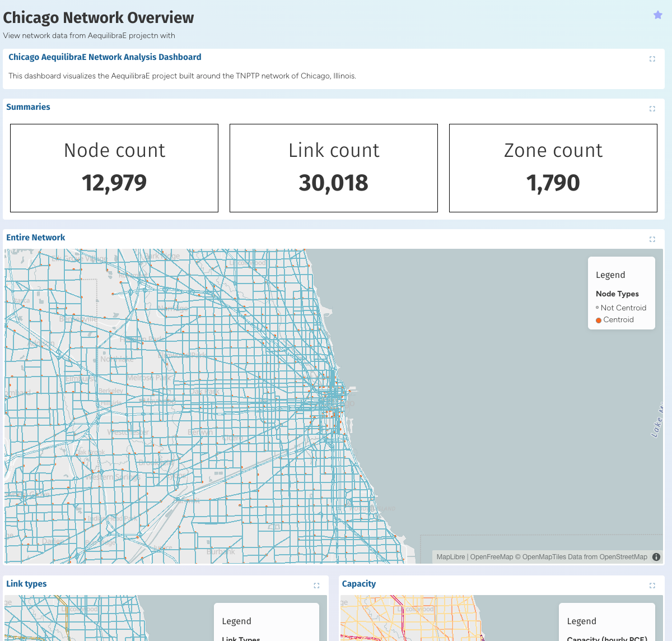Toggle the Link Types legend item

(241, 638)
